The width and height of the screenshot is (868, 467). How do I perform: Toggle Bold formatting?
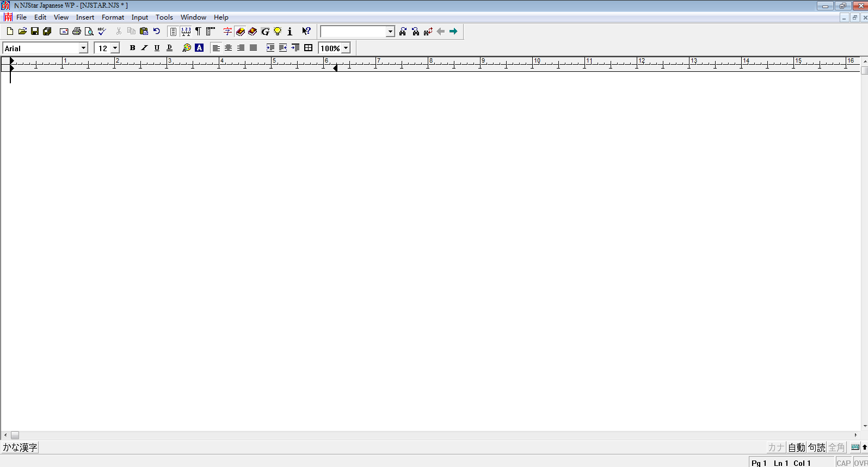[132, 48]
